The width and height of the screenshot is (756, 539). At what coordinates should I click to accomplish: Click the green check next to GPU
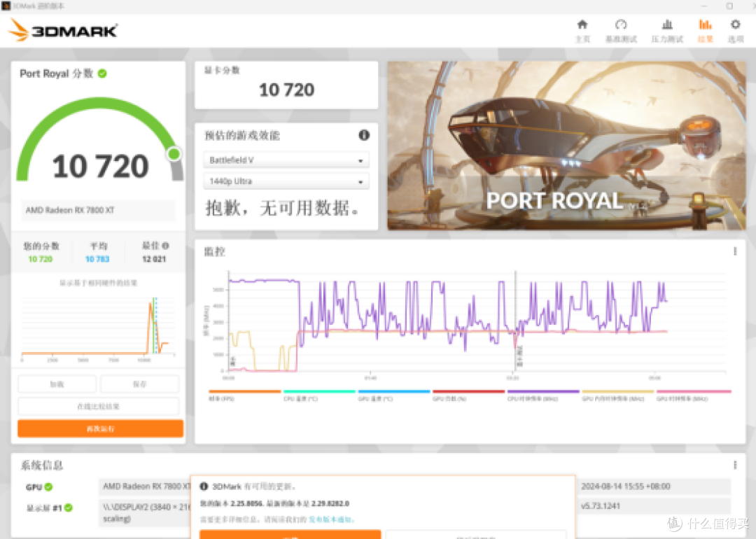(x=49, y=487)
